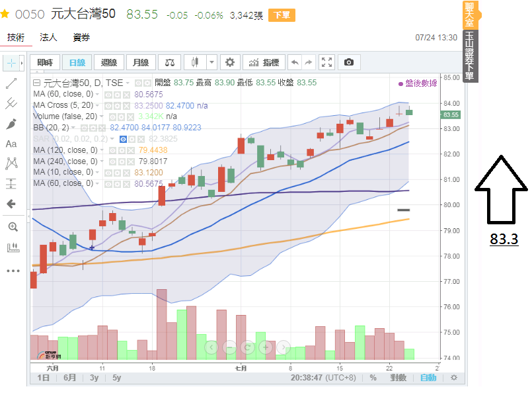Select the Aa text annotation tool
532x397 pixels.
(x=11, y=144)
